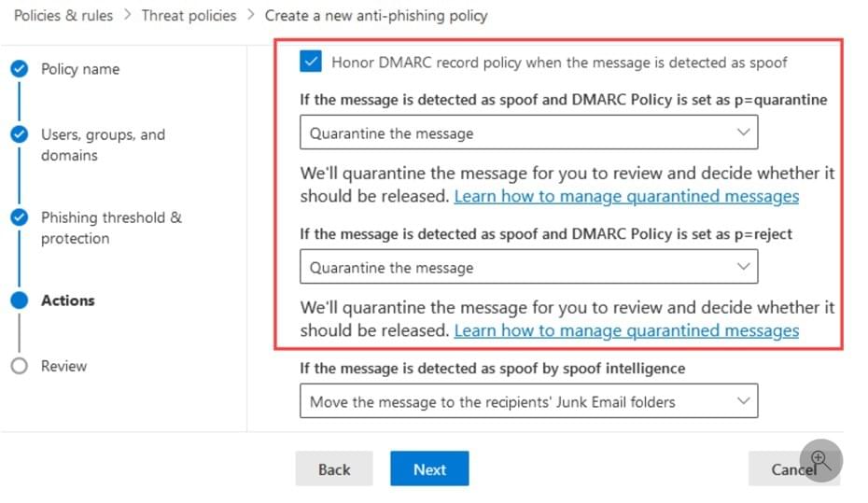The width and height of the screenshot is (868, 503).
Task: Click the Review step empty circle
Action: point(19,366)
